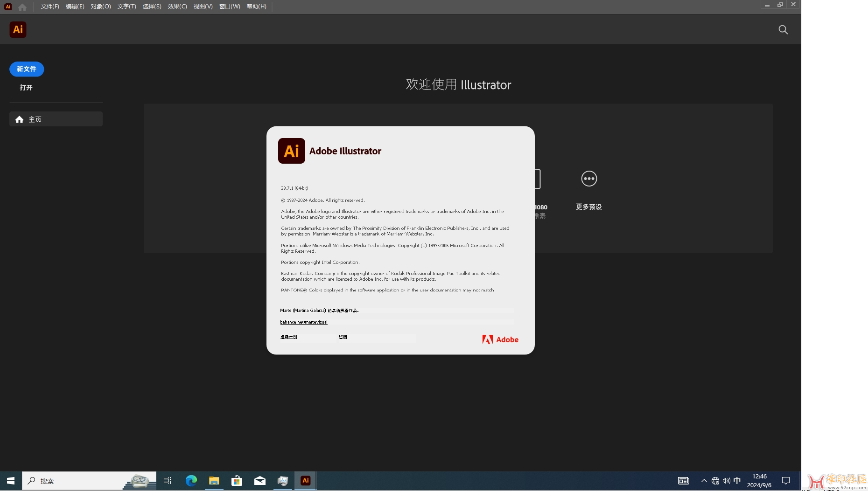
Task: Click the © 1987-2024 Adobe copyright line
Action: (323, 201)
